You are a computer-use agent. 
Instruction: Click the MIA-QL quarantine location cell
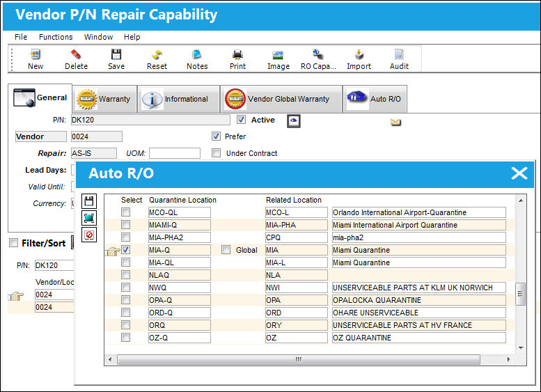(180, 262)
